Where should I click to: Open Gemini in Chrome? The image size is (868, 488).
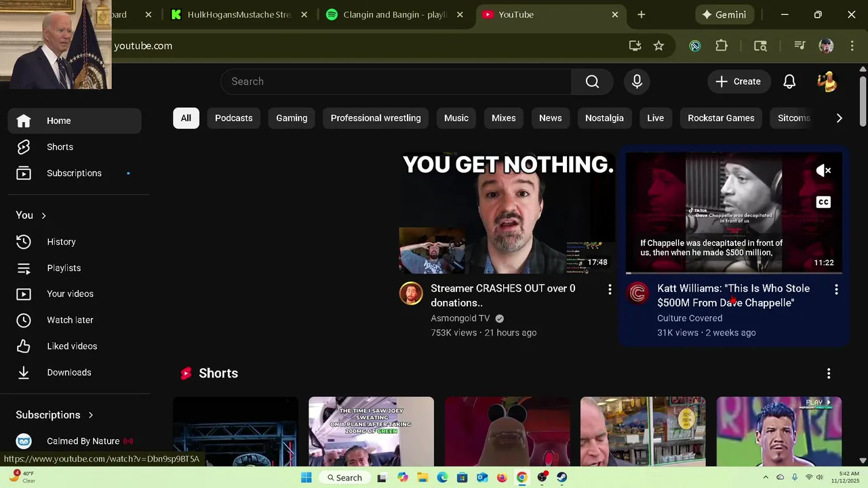724,14
